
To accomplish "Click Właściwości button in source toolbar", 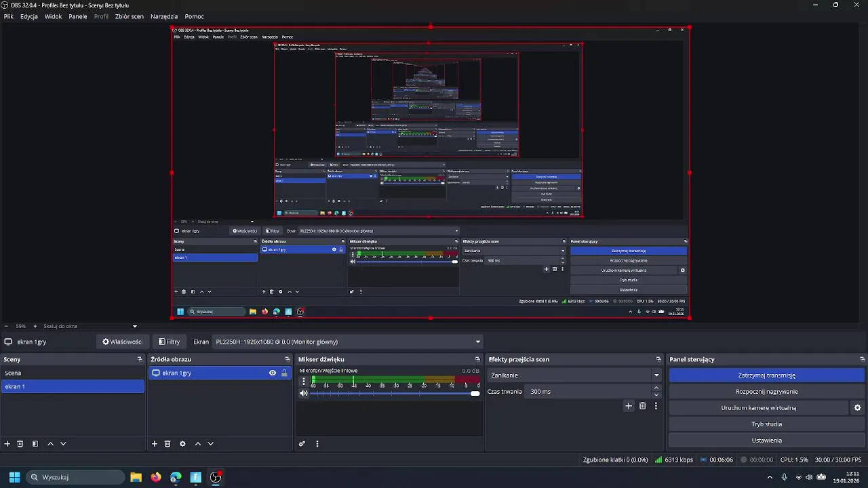I will (123, 342).
